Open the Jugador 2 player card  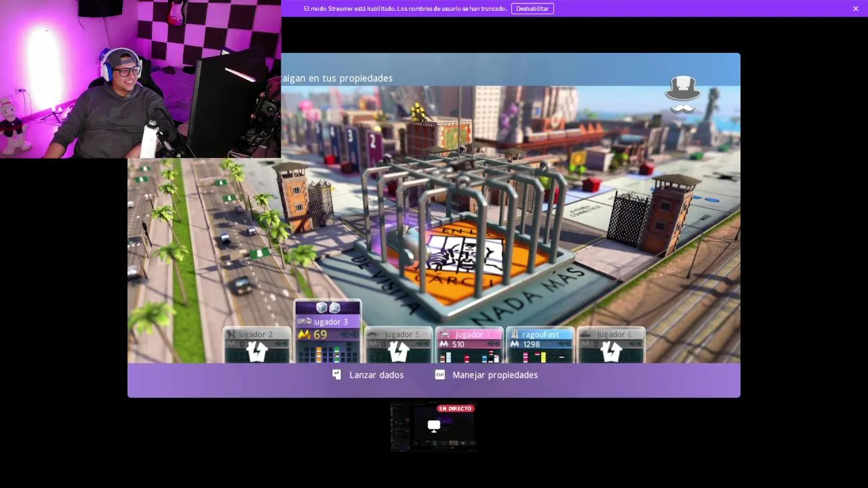[257, 345]
